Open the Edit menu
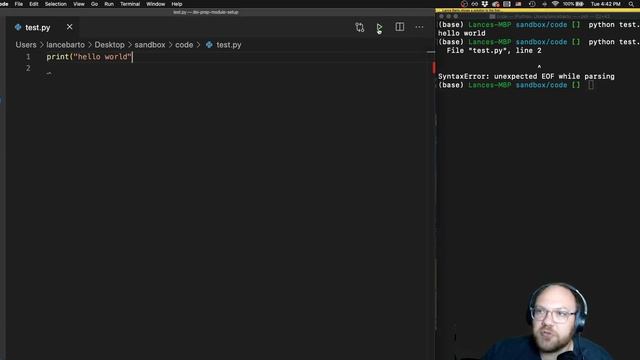Screen dimensions: 640x360 pos(34,4)
